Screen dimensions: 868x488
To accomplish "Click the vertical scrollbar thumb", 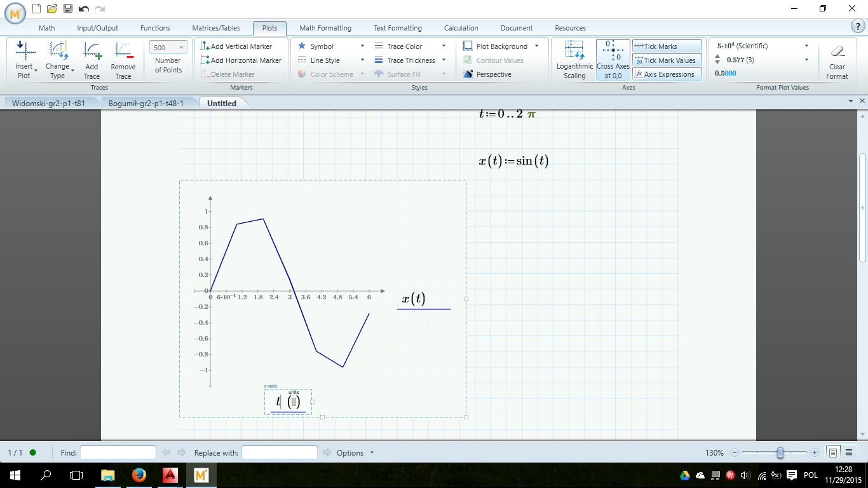I will (x=862, y=207).
